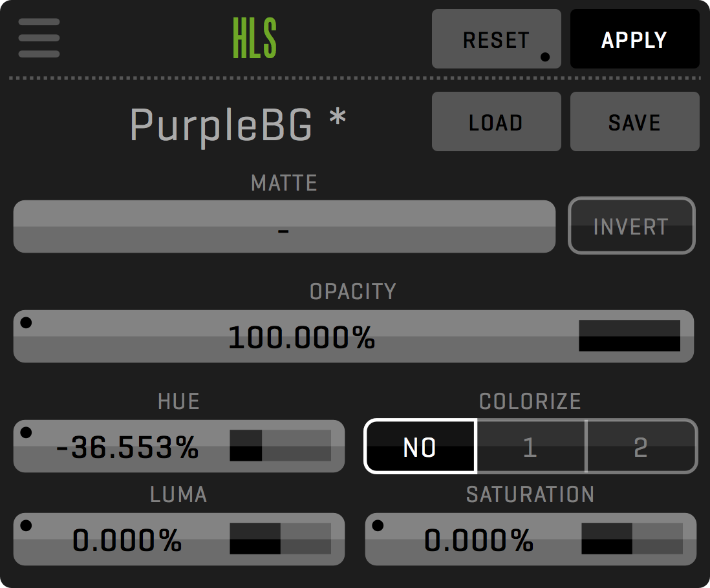Select Colorize option 1
This screenshot has width=710, height=588.
tap(530, 446)
